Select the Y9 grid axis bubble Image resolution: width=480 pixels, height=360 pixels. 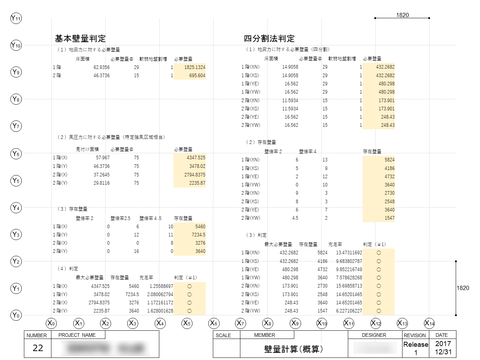16,72
